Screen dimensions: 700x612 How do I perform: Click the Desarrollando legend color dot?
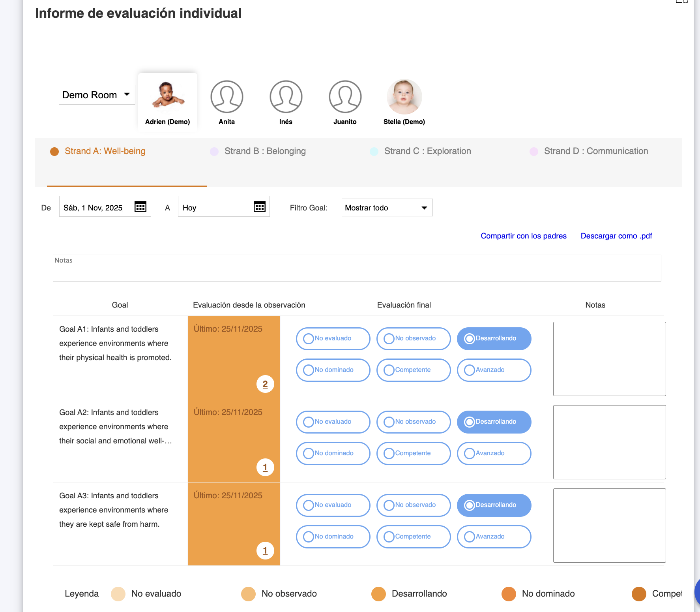click(x=378, y=594)
